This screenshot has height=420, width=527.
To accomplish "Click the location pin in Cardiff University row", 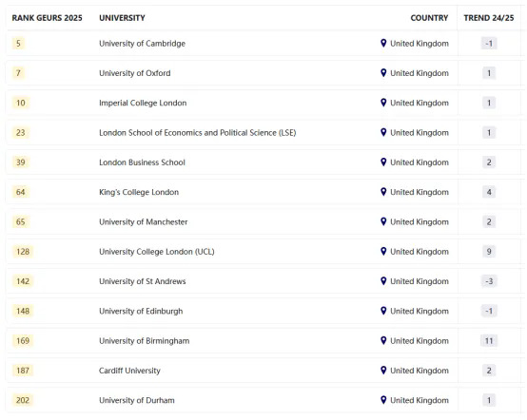I will 383,370.
